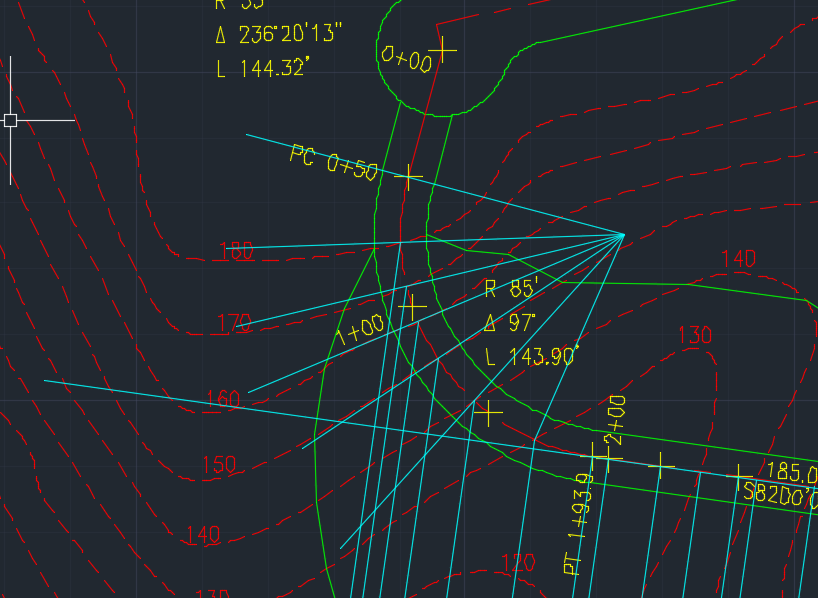
Task: Select the 150 contour elevation label
Action: [x=219, y=464]
